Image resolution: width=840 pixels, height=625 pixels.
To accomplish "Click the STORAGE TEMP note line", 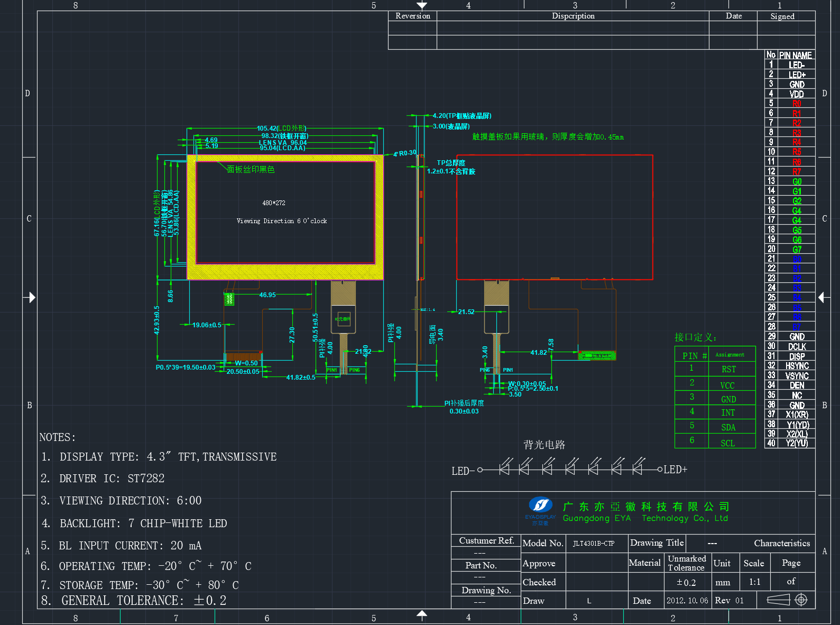I will (140, 585).
